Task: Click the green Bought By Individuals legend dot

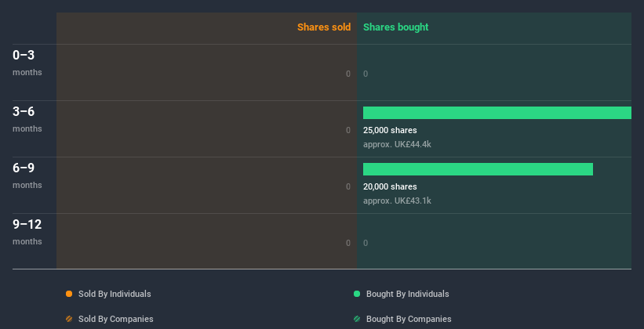Action: pos(357,294)
